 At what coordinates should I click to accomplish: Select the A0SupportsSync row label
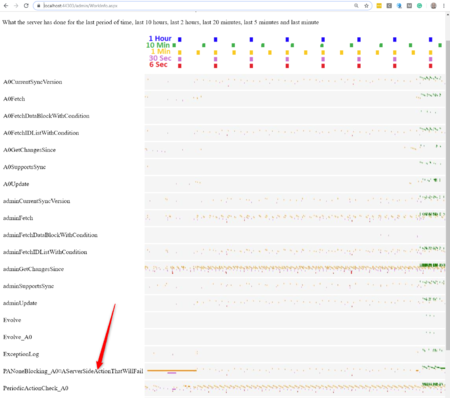(24, 167)
